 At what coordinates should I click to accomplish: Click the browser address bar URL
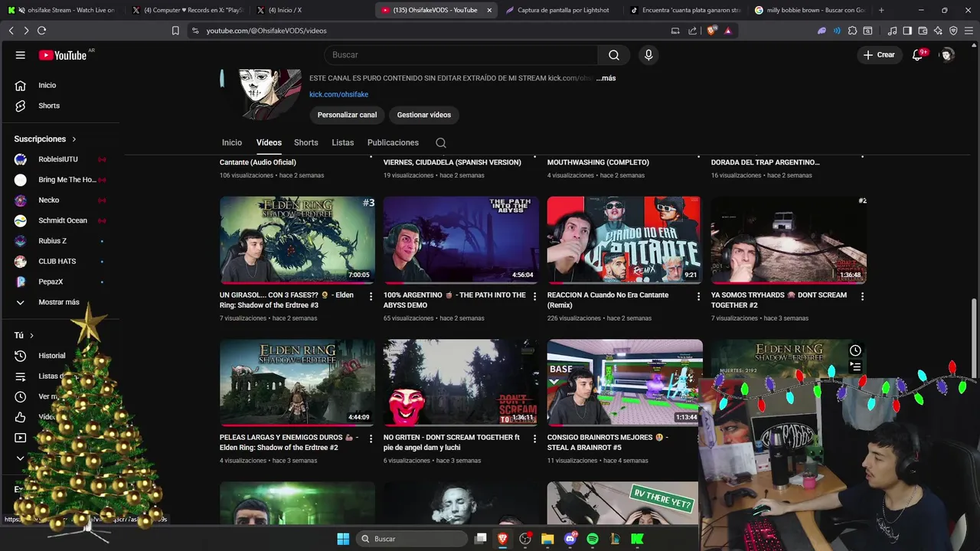(266, 31)
